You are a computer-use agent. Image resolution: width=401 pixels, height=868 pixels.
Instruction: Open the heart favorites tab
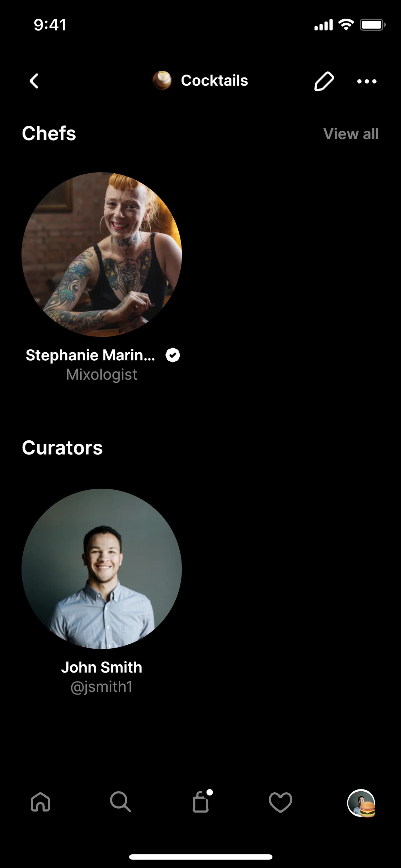[280, 802]
